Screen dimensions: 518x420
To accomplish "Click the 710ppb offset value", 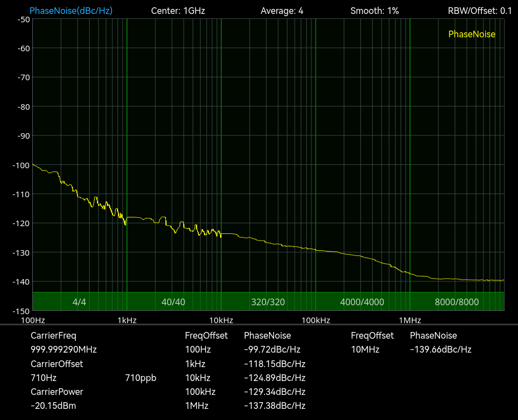I will pos(141,378).
